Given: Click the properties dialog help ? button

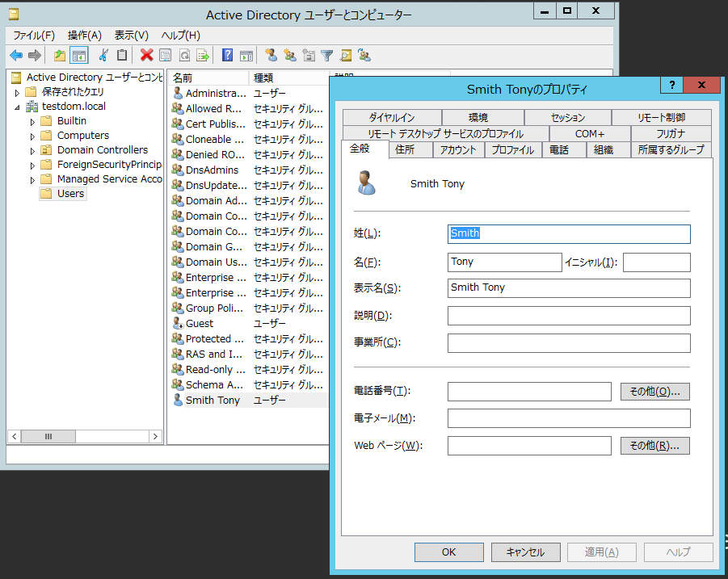Looking at the screenshot, I should point(671,85).
